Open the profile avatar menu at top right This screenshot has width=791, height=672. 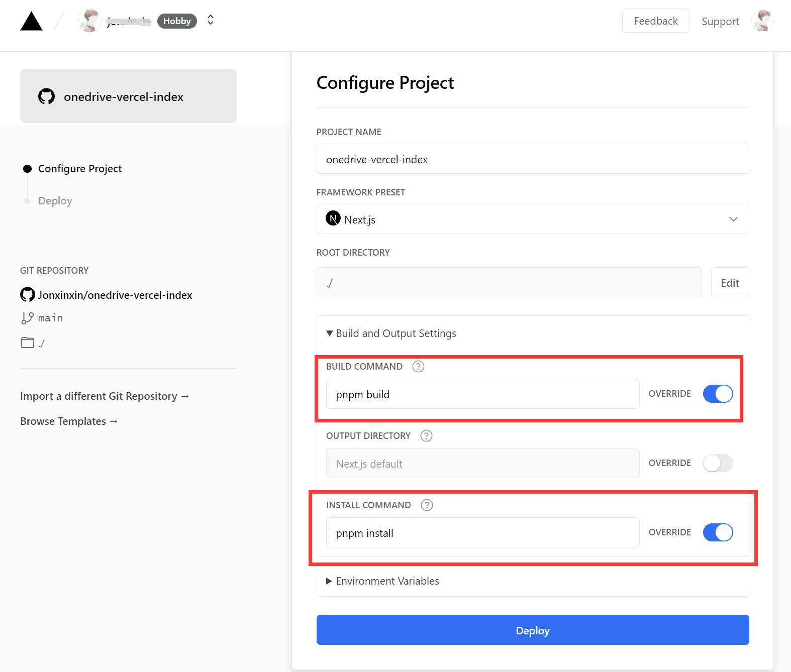(762, 21)
